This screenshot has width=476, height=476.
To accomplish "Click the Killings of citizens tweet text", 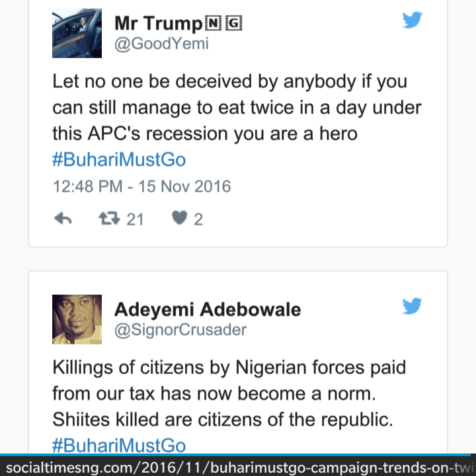I will tap(229, 393).
